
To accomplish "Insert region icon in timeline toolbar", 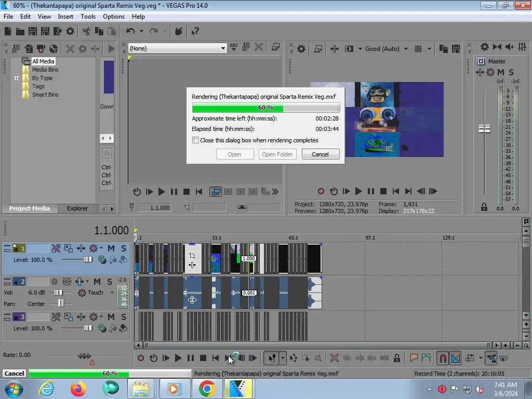I will pos(426,358).
